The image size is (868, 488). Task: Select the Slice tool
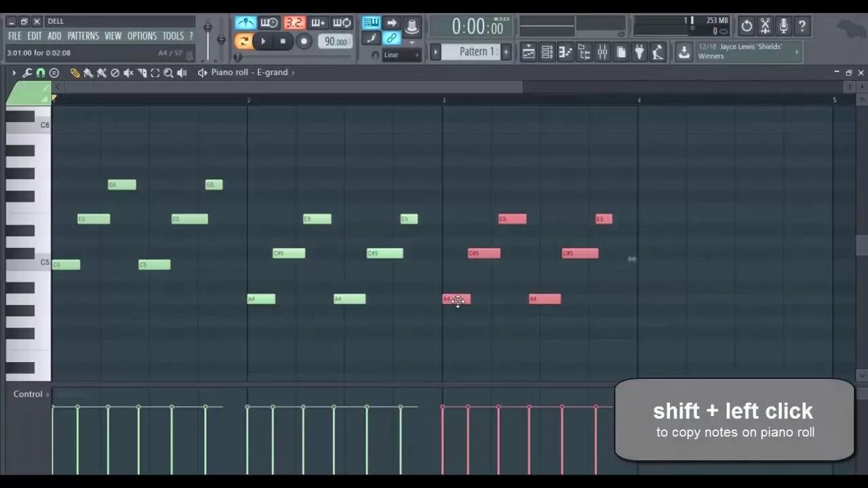pos(142,73)
